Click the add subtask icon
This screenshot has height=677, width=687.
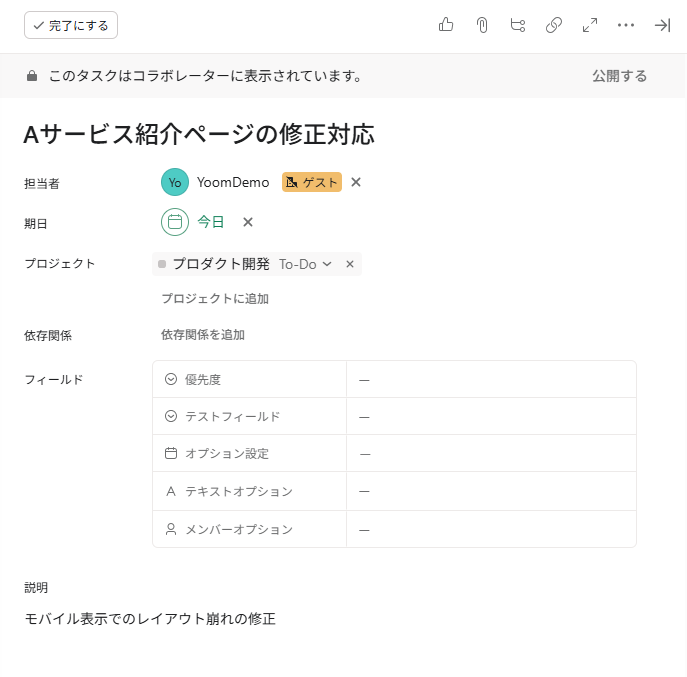tap(518, 25)
